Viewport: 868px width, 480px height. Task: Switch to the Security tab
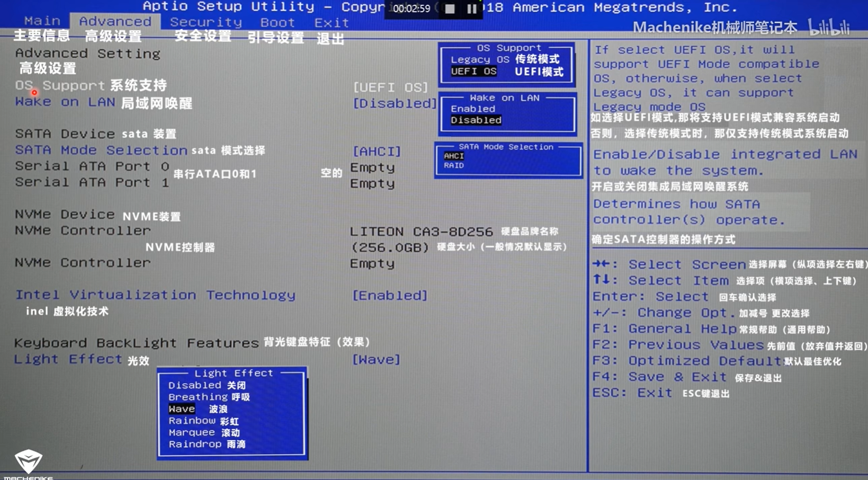tap(206, 22)
